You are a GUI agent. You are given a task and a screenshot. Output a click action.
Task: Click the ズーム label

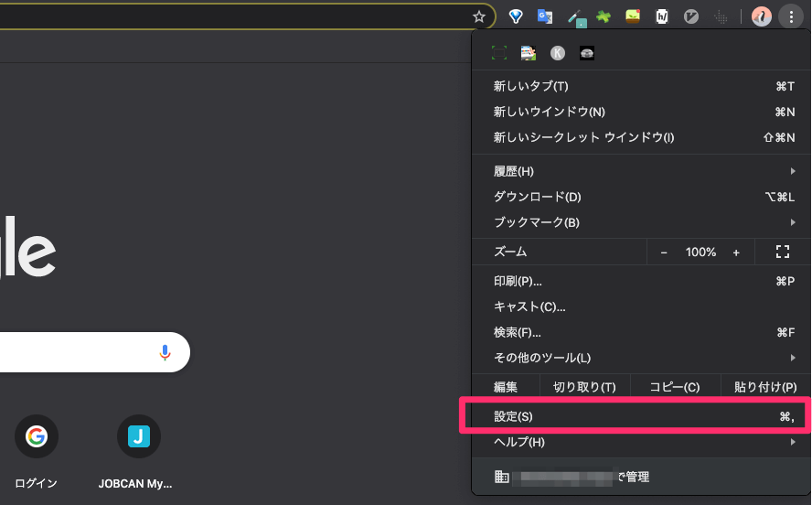(510, 252)
